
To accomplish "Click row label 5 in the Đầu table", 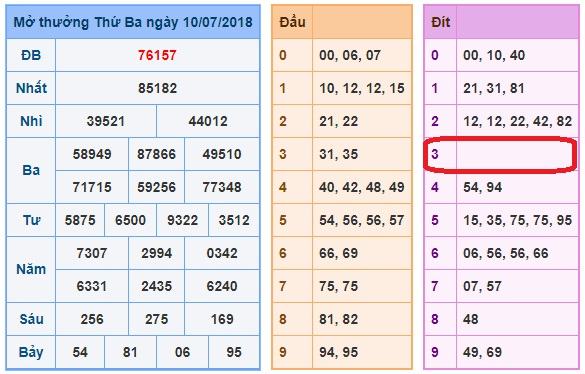I will 283,220.
